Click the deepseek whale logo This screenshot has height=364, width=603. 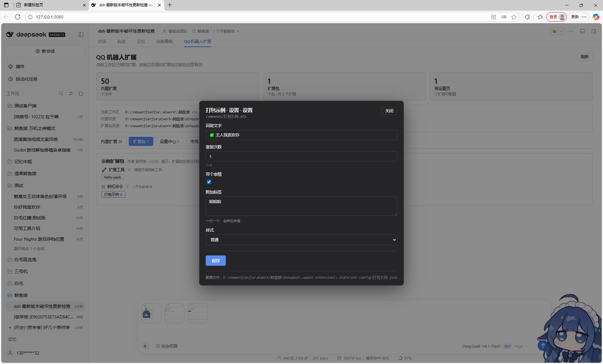(x=10, y=35)
